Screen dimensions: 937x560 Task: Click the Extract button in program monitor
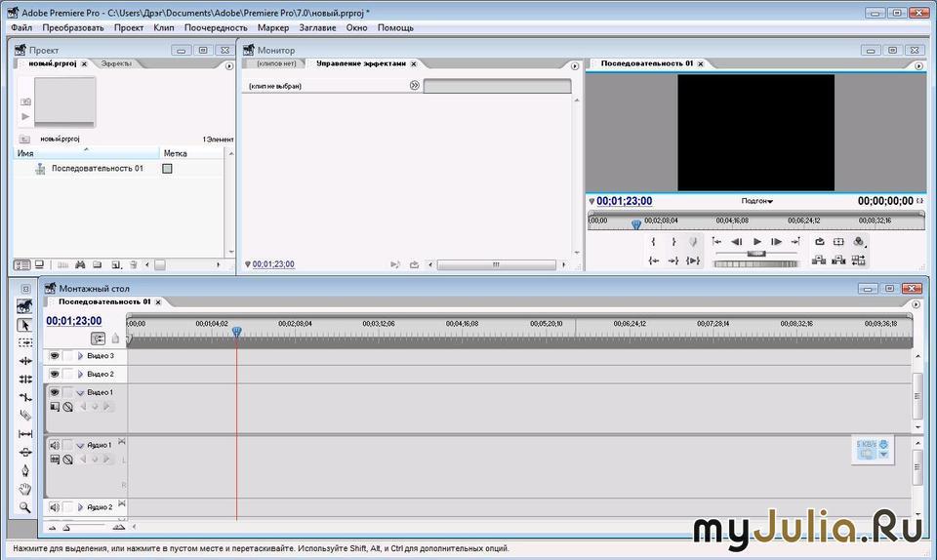pos(838,260)
